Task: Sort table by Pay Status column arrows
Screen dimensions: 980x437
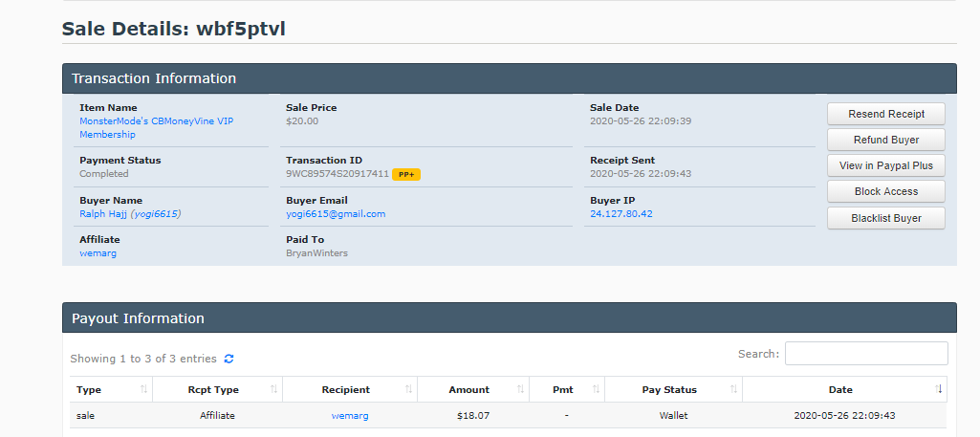Action: (733, 389)
